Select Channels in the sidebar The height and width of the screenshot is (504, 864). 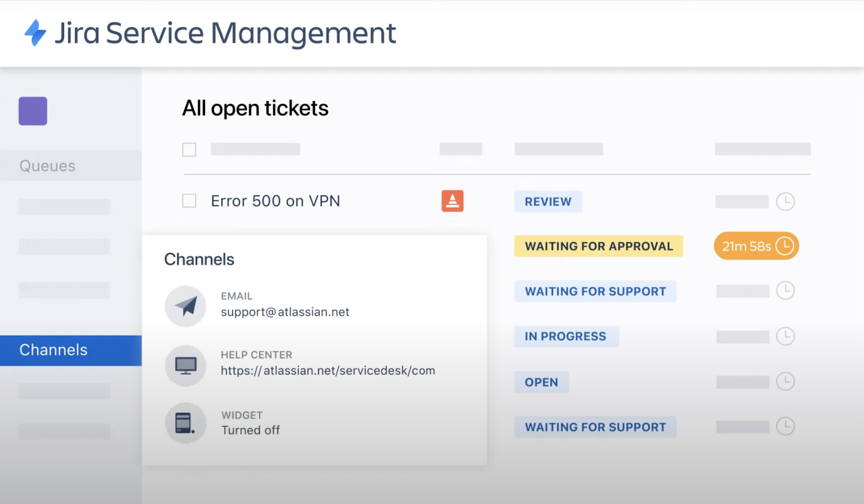coord(54,350)
